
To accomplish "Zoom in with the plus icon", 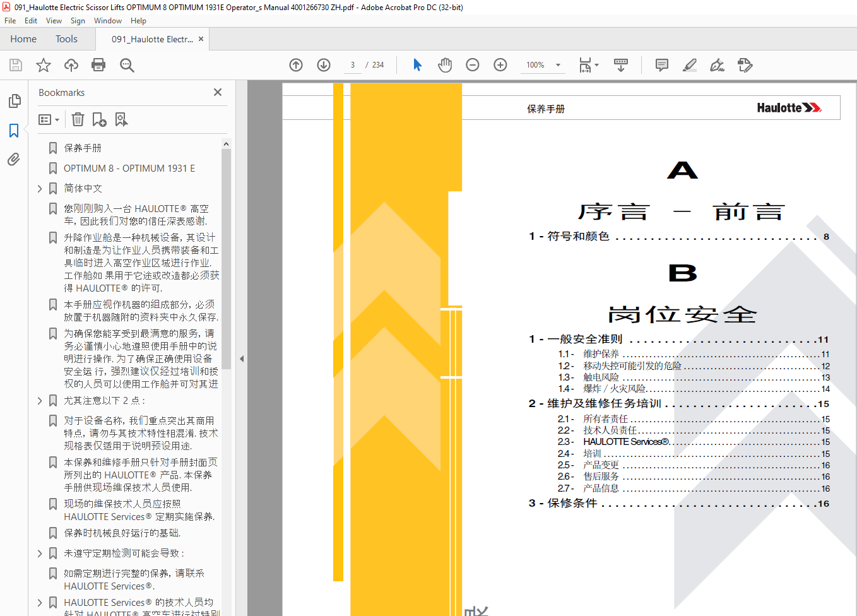I will (500, 65).
